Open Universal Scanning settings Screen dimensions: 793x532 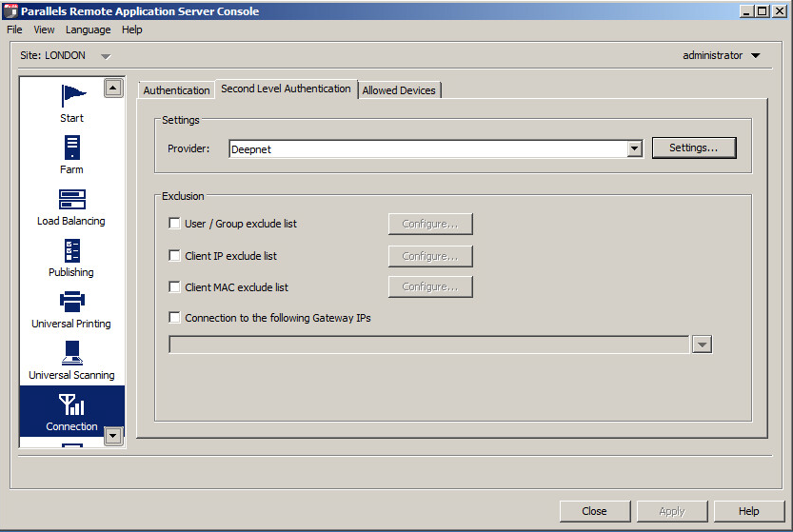point(71,361)
